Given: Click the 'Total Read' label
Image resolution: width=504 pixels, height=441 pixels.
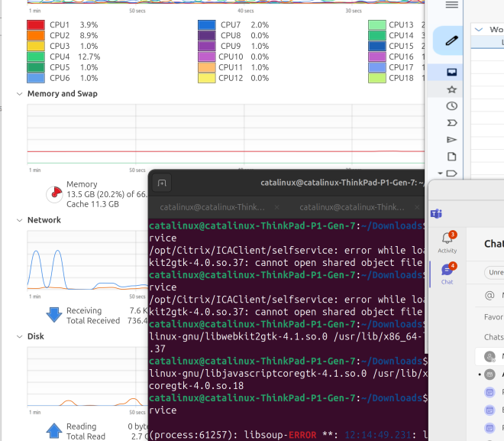Looking at the screenshot, I should [x=86, y=436].
